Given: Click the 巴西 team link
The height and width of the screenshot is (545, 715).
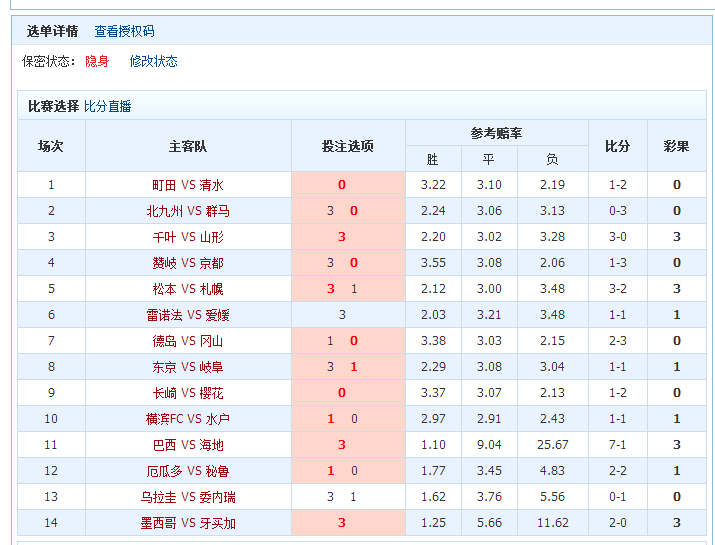Looking at the screenshot, I should [163, 445].
